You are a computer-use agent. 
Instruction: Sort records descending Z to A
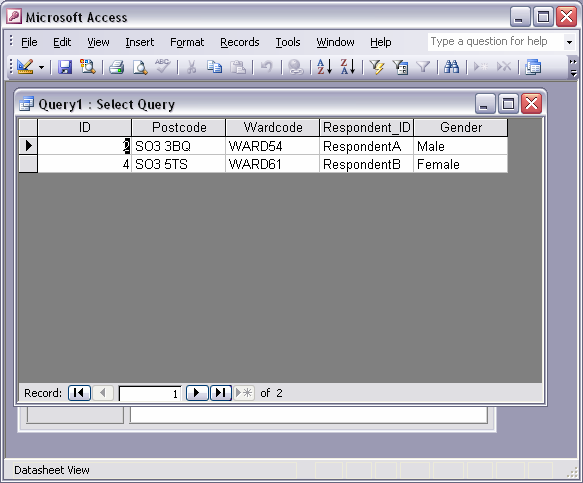pyautogui.click(x=348, y=67)
